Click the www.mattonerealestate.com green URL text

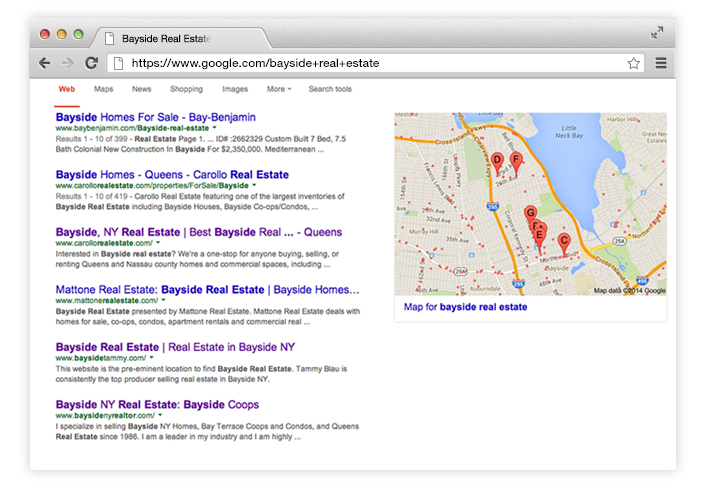pyautogui.click(x=107, y=301)
